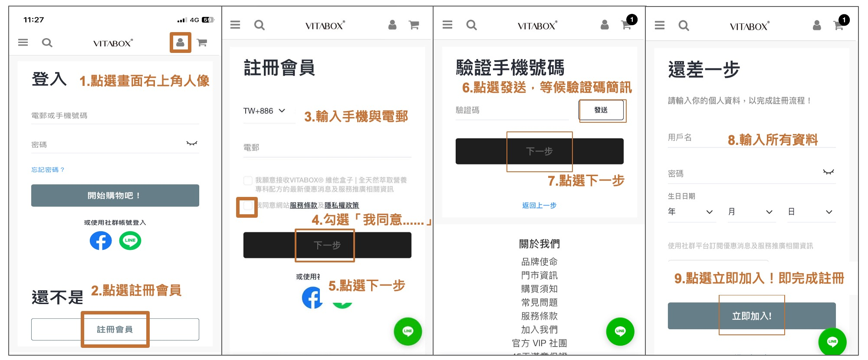Screen dimensions: 868x360
Task: Check the agree to 服務條款 checkbox
Action: coord(247,206)
